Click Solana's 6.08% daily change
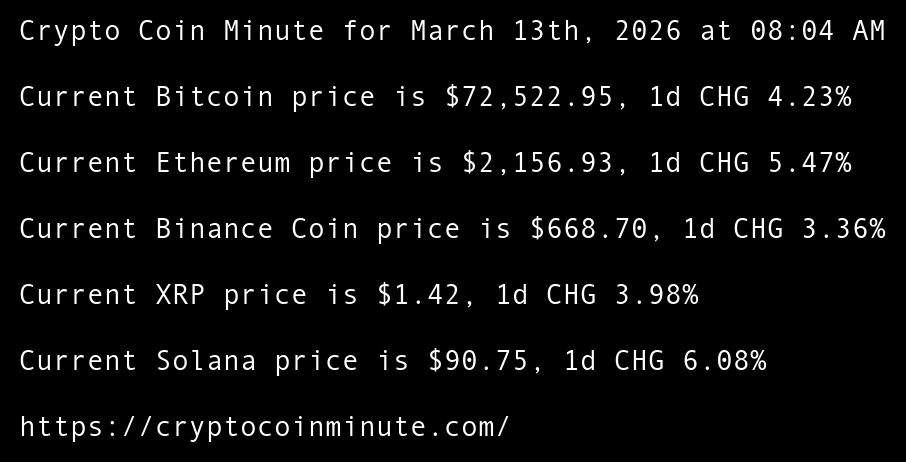This screenshot has width=906, height=462. coord(724,361)
